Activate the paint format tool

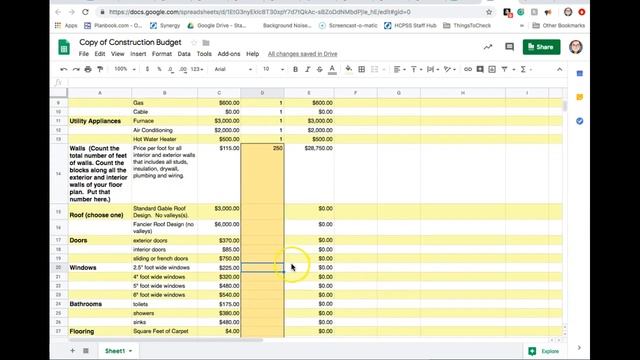point(100,69)
